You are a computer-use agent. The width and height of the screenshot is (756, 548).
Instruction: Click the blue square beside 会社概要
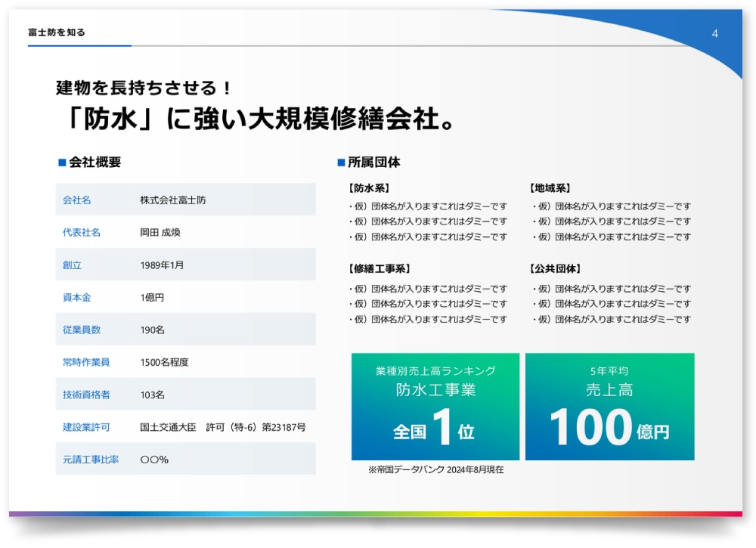point(62,163)
